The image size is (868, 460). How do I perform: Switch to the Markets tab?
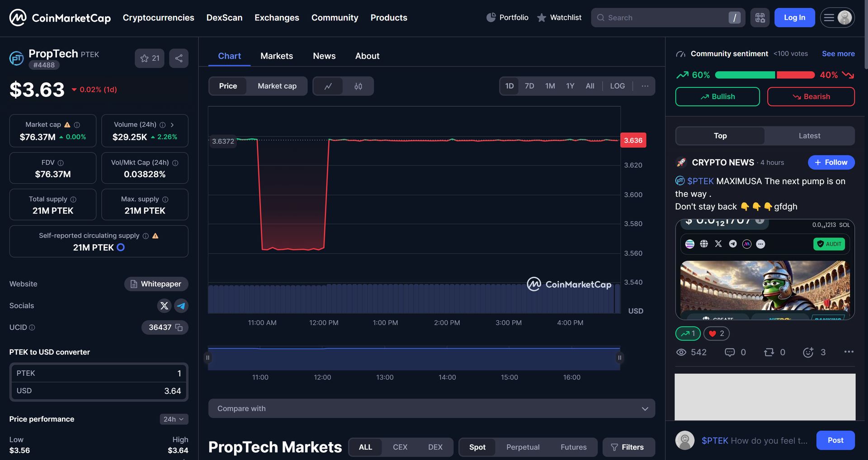point(277,56)
